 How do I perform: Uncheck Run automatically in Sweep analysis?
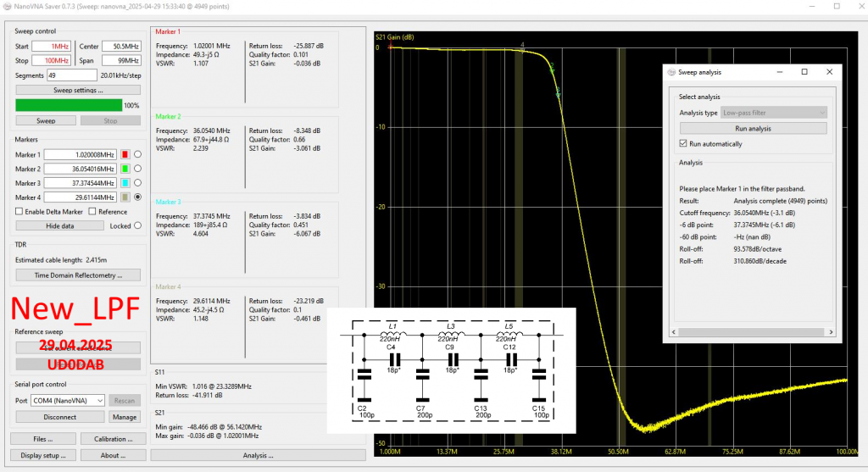click(x=683, y=143)
